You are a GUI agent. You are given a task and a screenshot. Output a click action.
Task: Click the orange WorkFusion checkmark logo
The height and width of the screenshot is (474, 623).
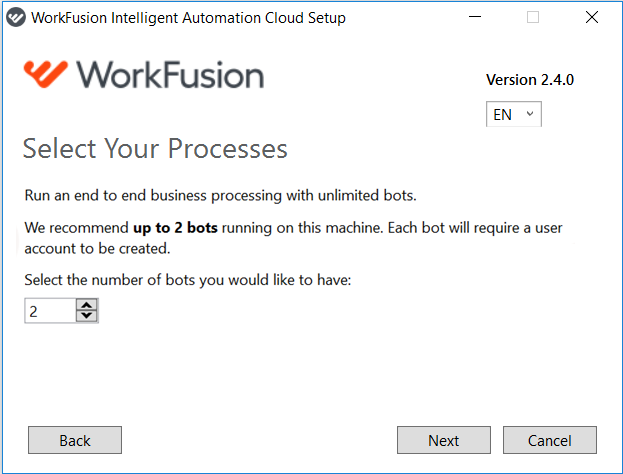tap(46, 74)
